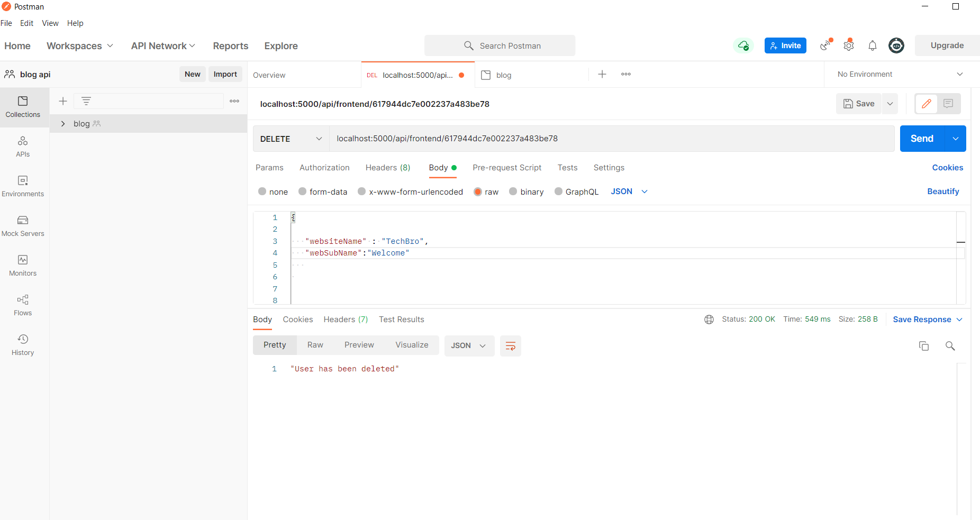
Task: Open the View menu
Action: [50, 23]
